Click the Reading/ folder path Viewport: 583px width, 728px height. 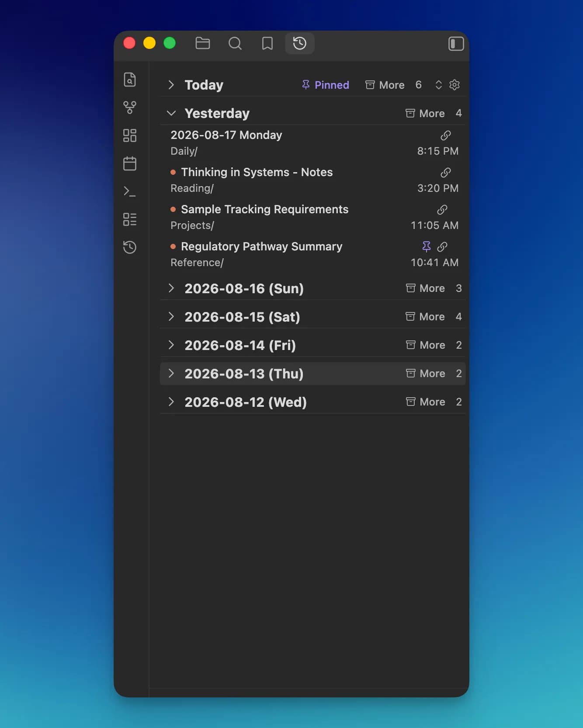[192, 188]
